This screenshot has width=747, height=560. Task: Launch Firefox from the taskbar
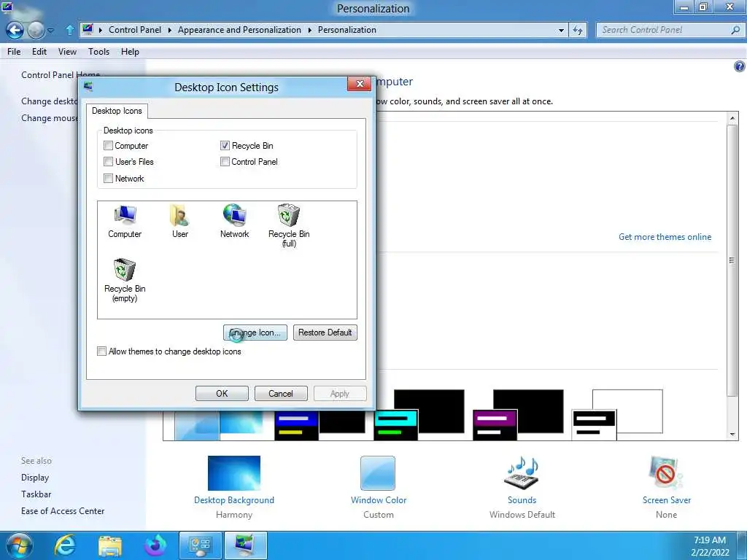coord(155,545)
